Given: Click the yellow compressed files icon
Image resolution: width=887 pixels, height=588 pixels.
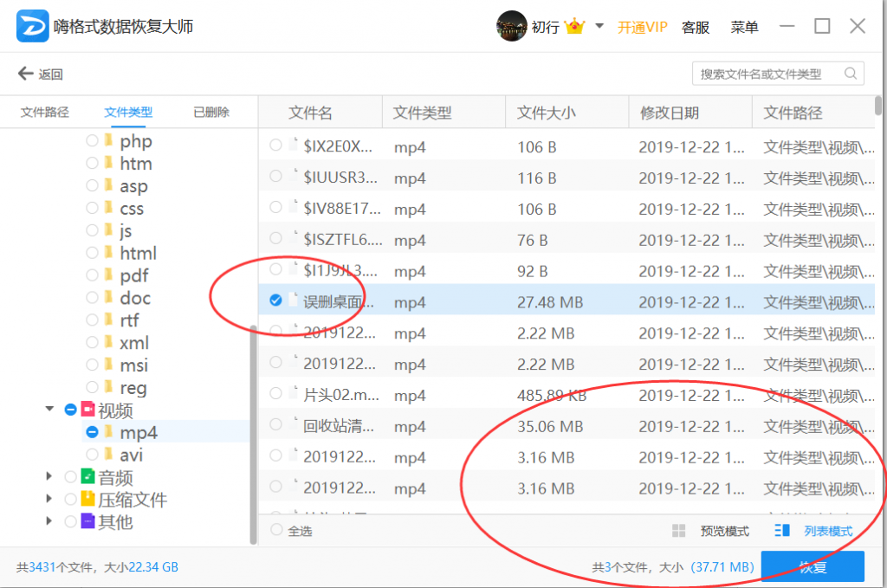Looking at the screenshot, I should tap(87, 499).
